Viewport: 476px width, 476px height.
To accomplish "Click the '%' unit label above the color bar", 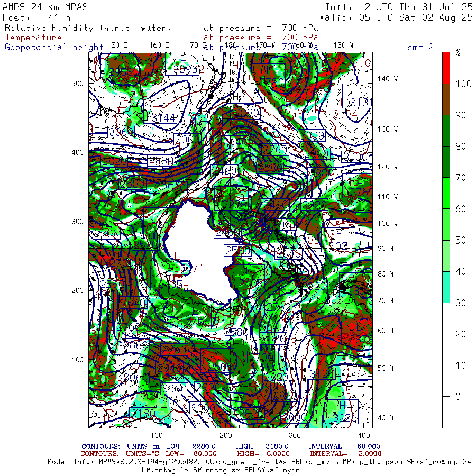I will tap(458, 52).
